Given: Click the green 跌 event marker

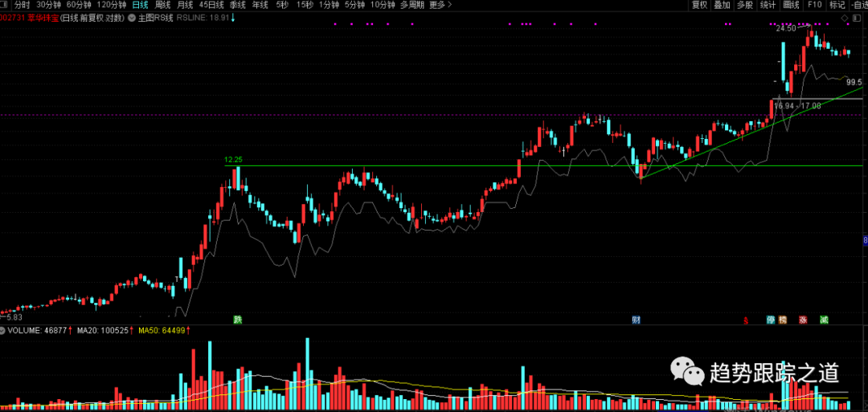Looking at the screenshot, I should coord(237,319).
